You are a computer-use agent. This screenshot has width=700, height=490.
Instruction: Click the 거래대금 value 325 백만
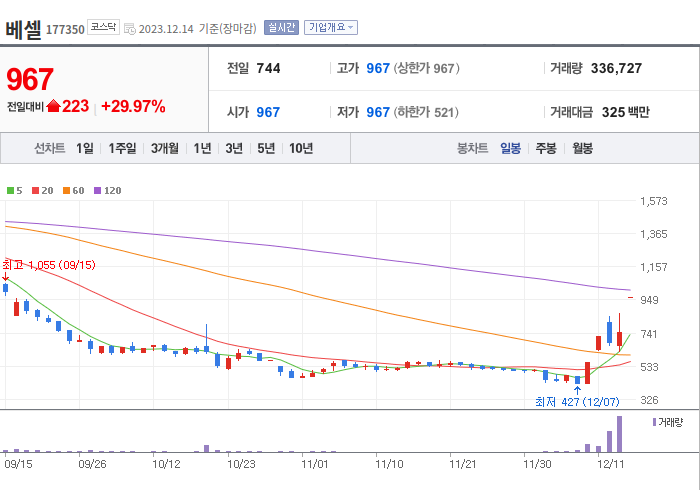click(x=625, y=112)
